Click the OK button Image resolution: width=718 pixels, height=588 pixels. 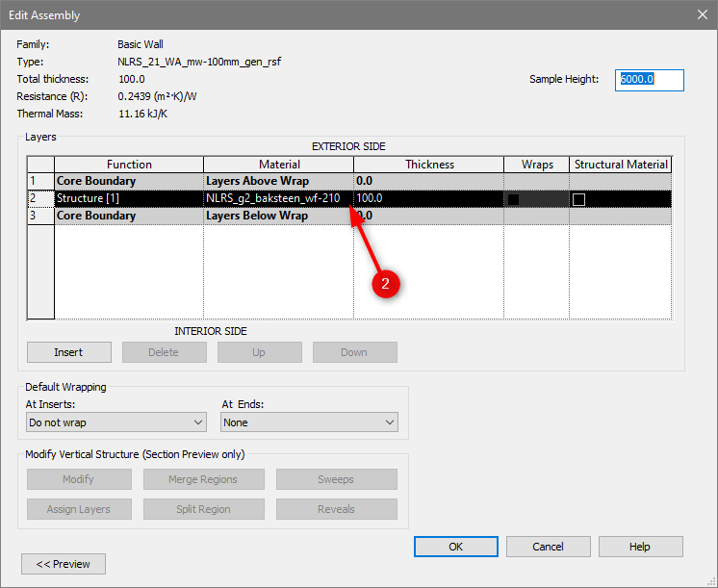[455, 547]
